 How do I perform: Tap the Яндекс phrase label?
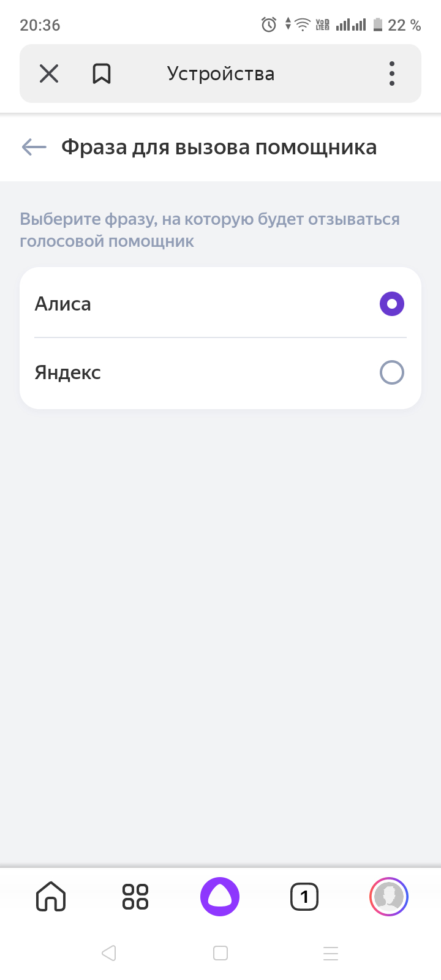(68, 372)
